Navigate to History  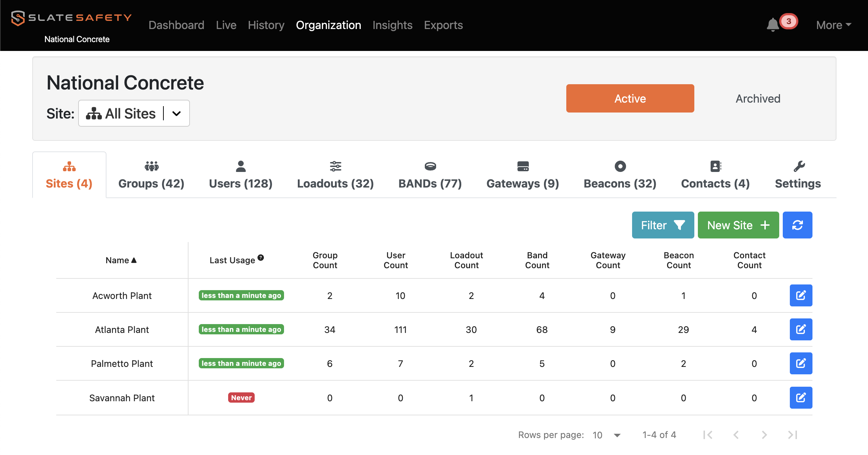(x=266, y=25)
